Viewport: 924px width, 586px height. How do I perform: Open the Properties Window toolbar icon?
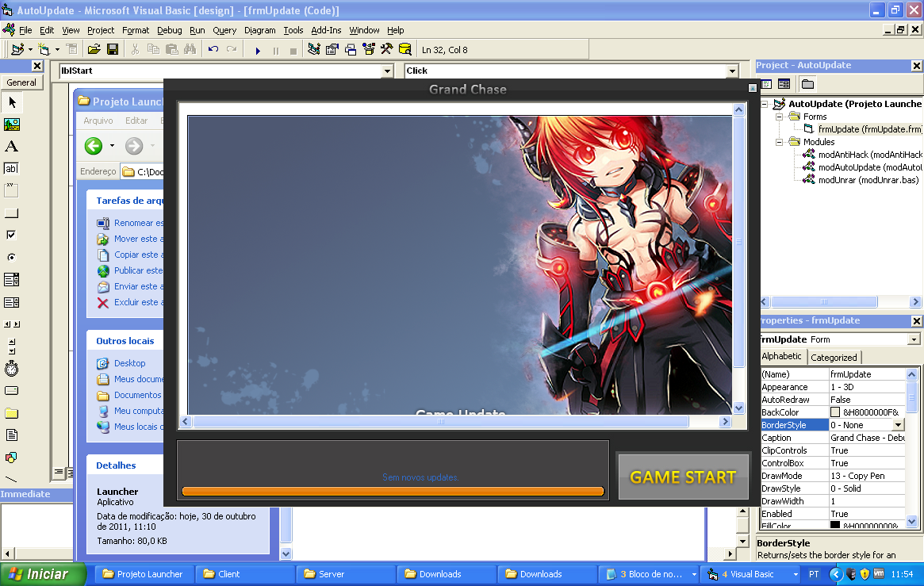click(332, 49)
